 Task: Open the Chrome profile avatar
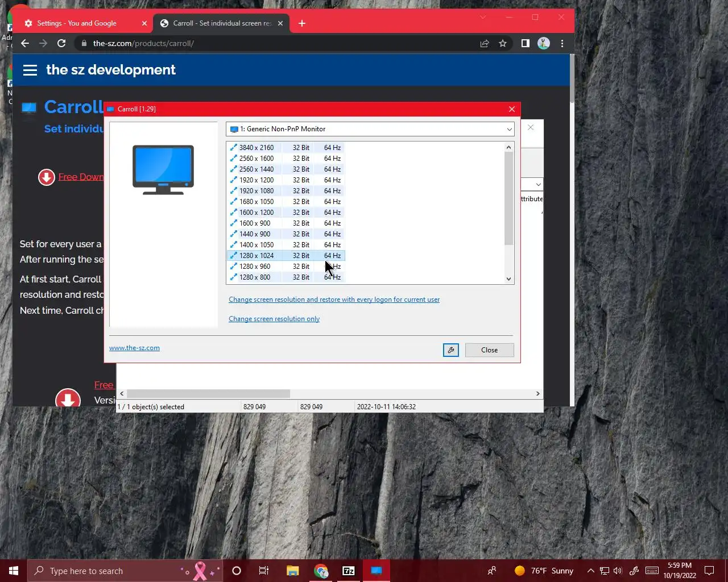tap(544, 43)
